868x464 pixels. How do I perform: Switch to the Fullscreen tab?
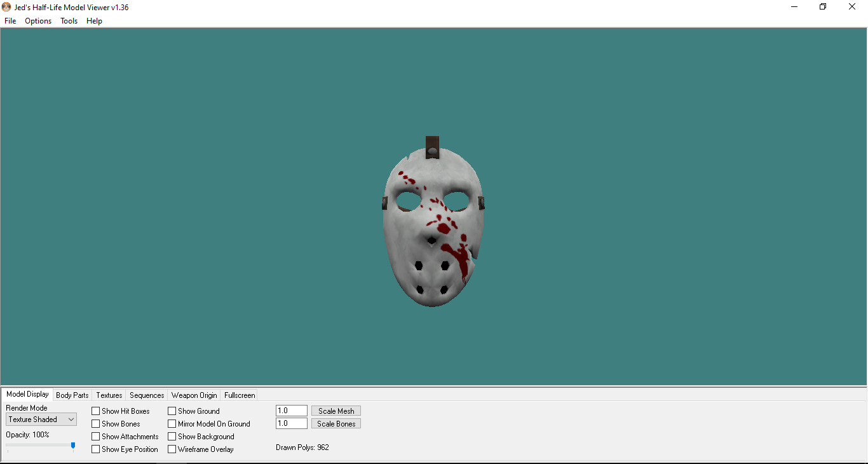240,395
